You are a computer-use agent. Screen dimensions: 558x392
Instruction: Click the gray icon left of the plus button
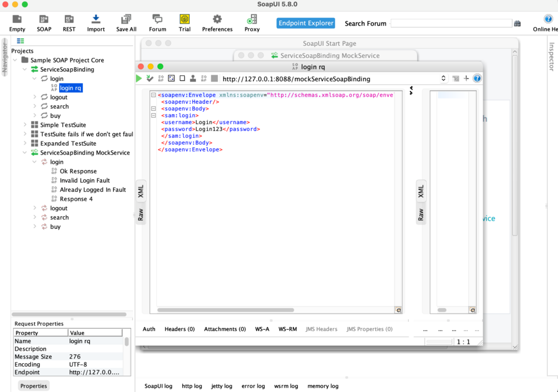click(x=456, y=78)
